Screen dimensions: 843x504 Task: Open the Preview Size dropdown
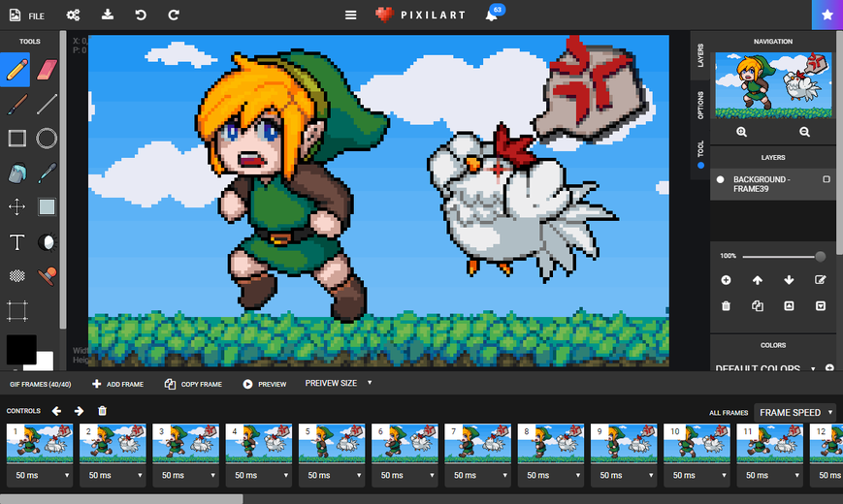339,383
